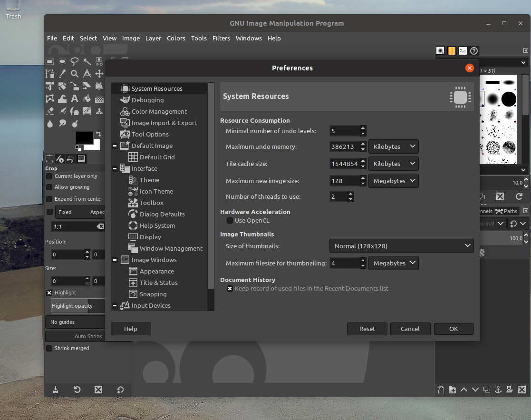The height and width of the screenshot is (420, 531).
Task: Click the refresh brushes icon
Action: 519,196
